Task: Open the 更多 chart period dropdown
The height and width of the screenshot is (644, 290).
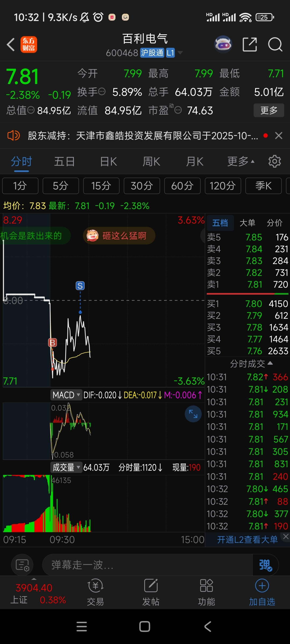Action: coord(241,162)
